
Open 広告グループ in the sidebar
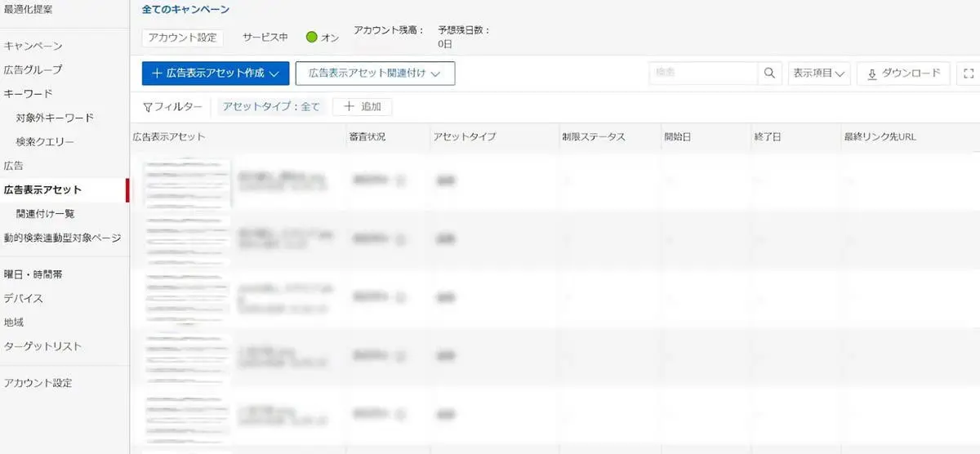pos(33,69)
